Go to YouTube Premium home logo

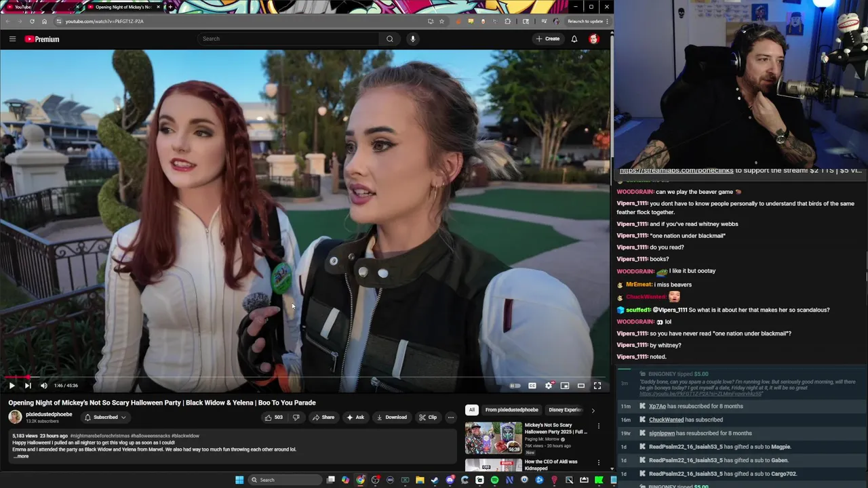(42, 39)
